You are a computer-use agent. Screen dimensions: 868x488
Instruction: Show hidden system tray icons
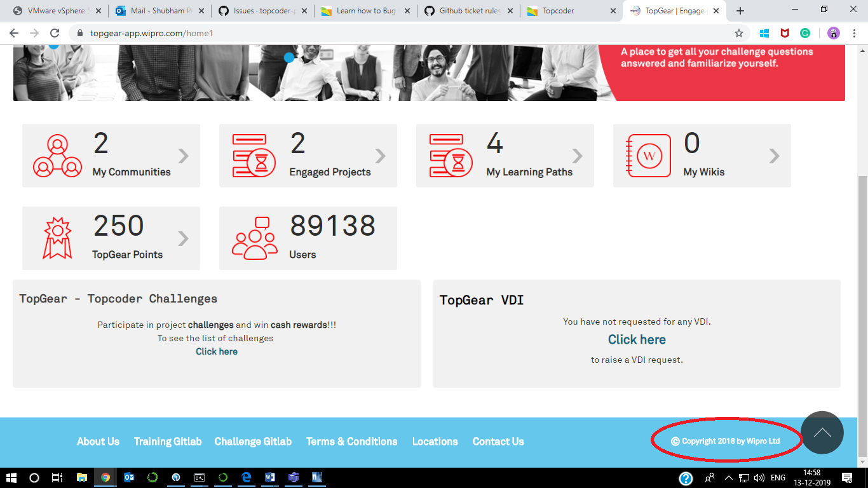729,478
